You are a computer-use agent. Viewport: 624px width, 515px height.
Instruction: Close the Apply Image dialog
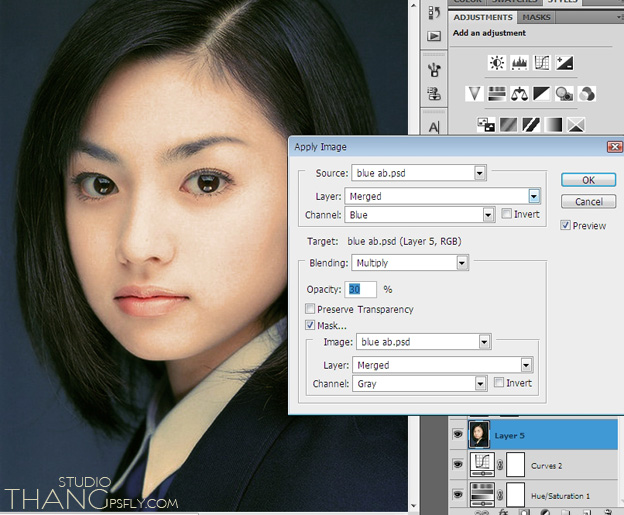click(614, 147)
